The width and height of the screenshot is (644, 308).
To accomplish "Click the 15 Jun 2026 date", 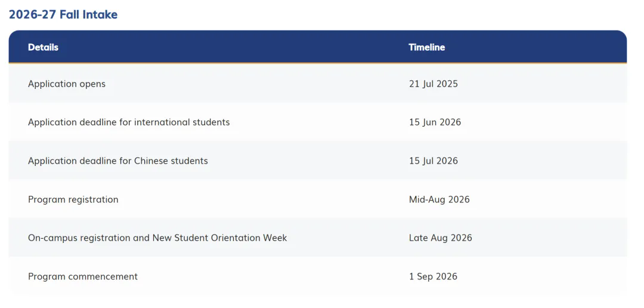I will (x=435, y=122).
